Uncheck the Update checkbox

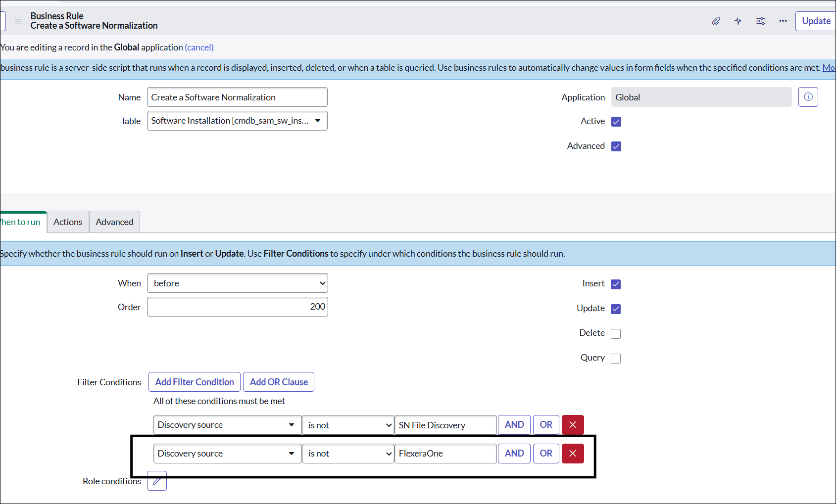[x=616, y=309]
